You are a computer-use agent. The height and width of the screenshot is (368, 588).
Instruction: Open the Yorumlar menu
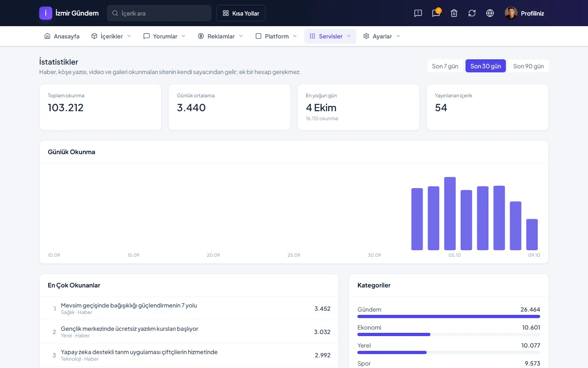point(165,36)
